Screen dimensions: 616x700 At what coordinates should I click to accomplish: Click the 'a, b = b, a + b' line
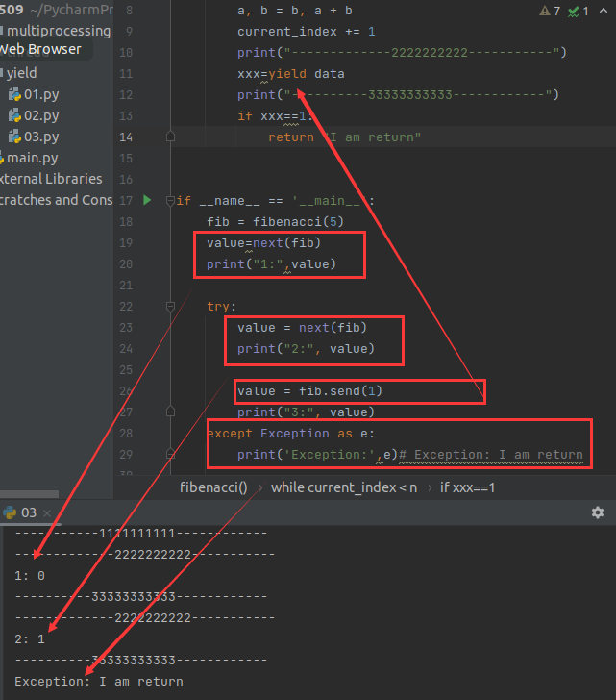point(294,11)
